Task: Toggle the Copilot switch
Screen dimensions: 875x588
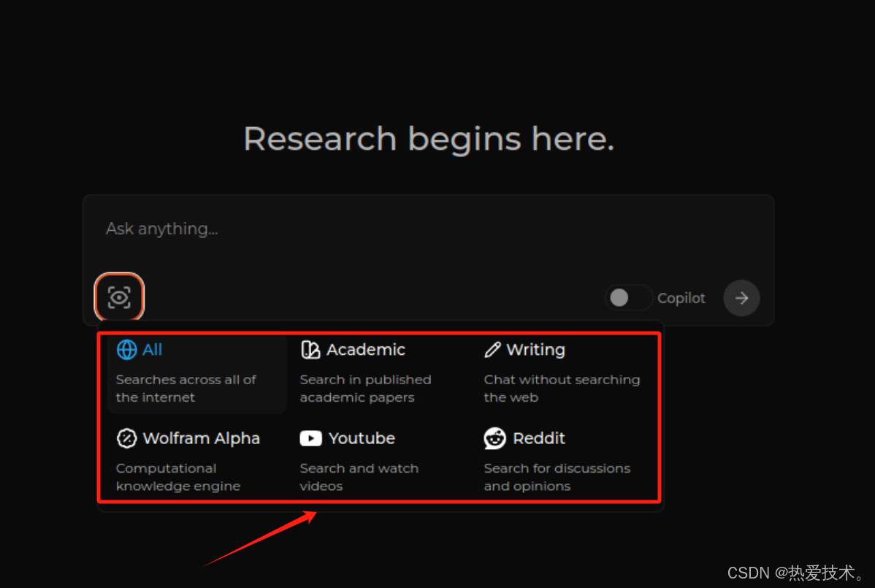Action: click(628, 297)
